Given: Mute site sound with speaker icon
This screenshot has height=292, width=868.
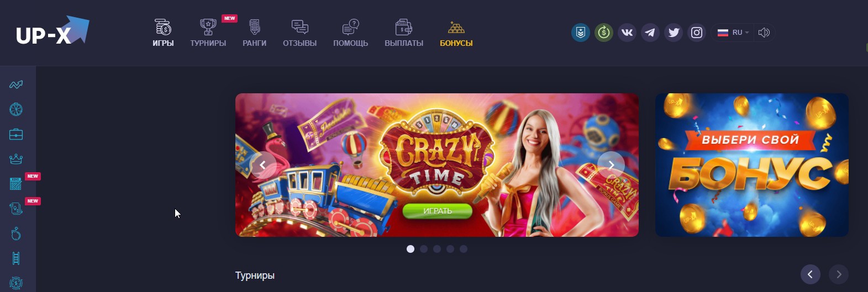Looking at the screenshot, I should (764, 33).
